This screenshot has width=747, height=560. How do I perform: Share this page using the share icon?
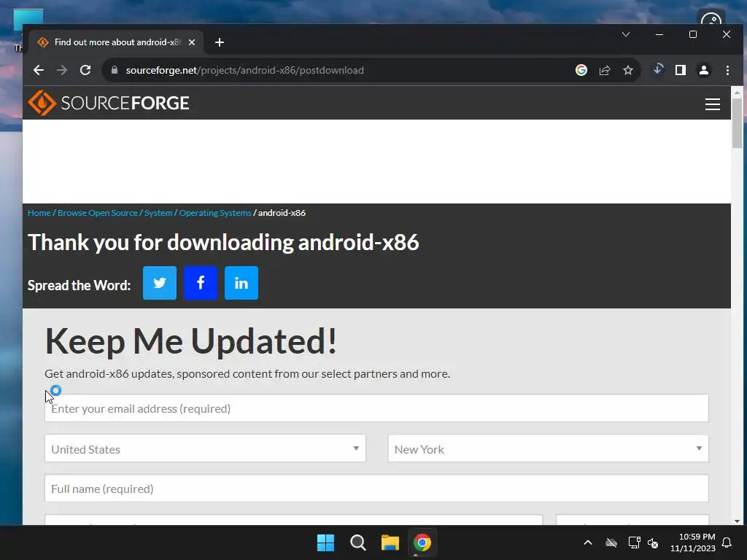pyautogui.click(x=605, y=70)
